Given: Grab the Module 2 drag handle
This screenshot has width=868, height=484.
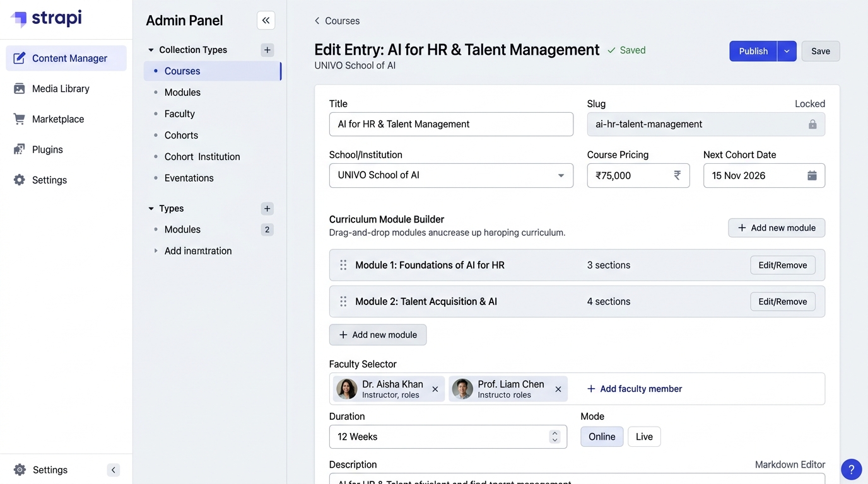Looking at the screenshot, I should 343,302.
